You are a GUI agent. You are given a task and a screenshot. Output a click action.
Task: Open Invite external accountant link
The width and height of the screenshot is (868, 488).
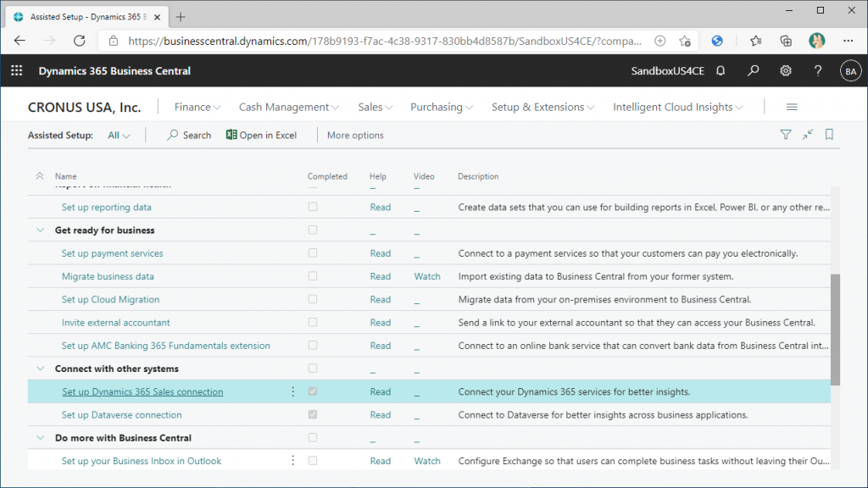(115, 323)
